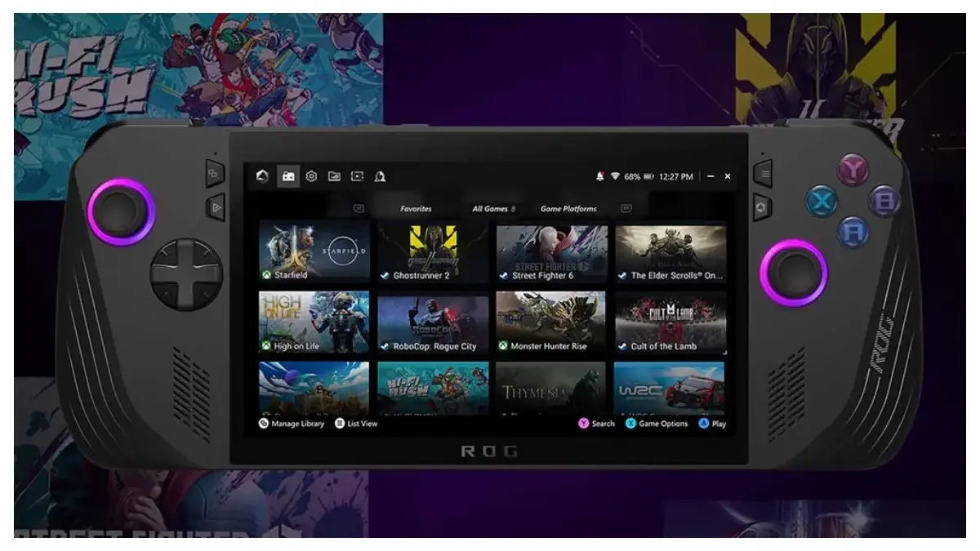Image resolution: width=980 pixels, height=551 pixels.
Task: Open the settings gear icon
Action: pos(311,176)
